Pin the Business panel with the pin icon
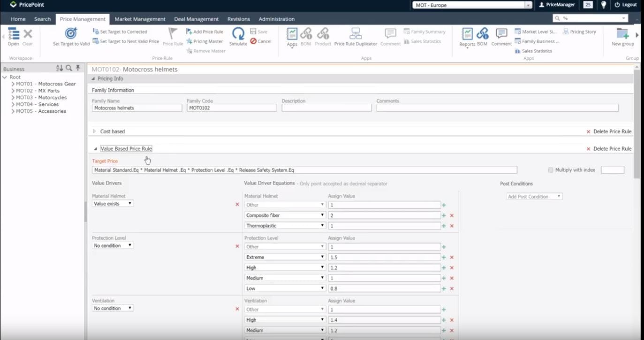Screen dimensions: 644x340 [78, 69]
